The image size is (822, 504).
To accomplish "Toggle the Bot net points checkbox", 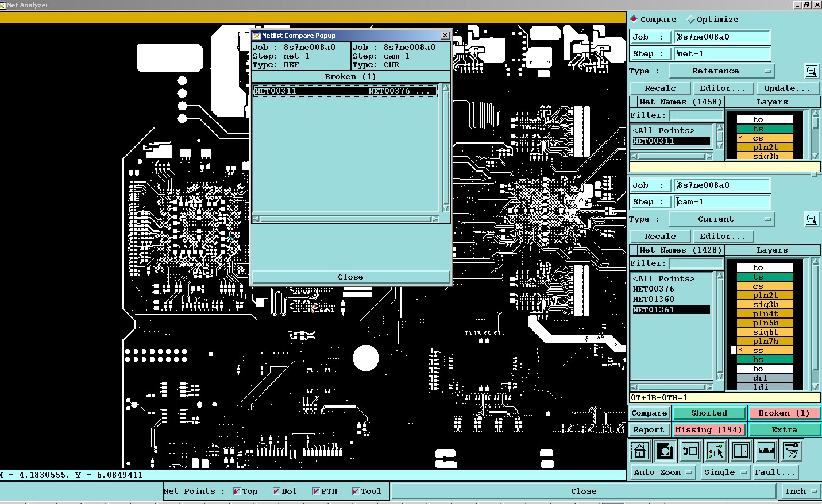I will click(276, 491).
